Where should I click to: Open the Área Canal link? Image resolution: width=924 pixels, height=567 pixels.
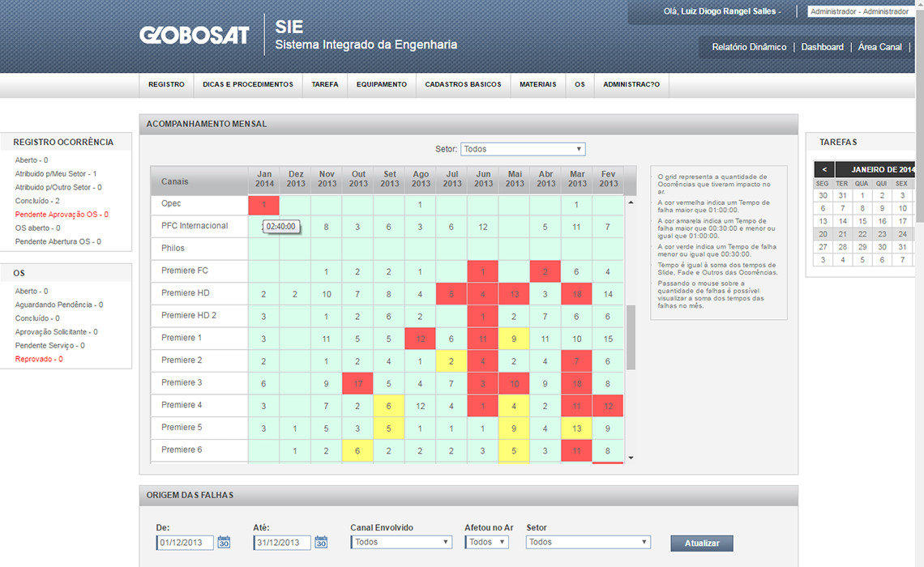point(879,47)
